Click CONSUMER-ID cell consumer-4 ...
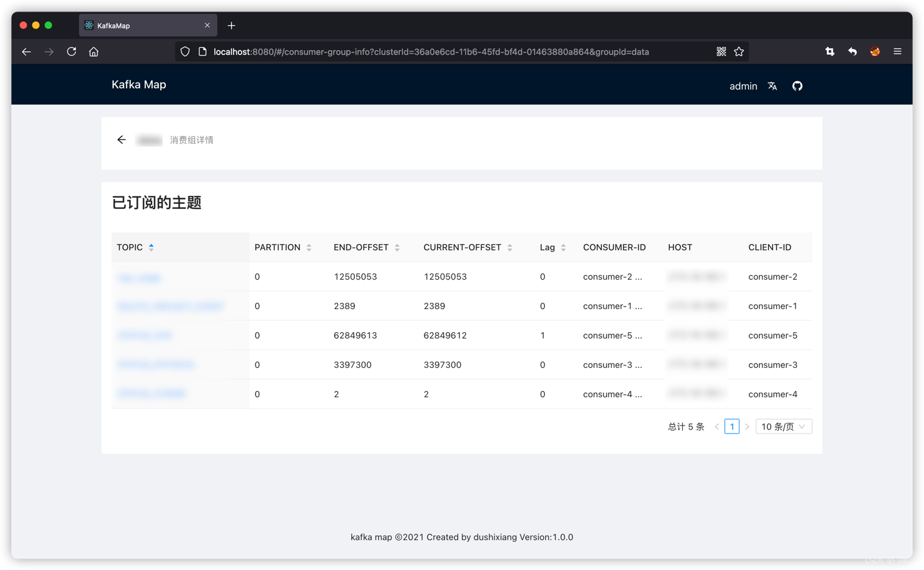The height and width of the screenshot is (570, 924). [x=612, y=394]
